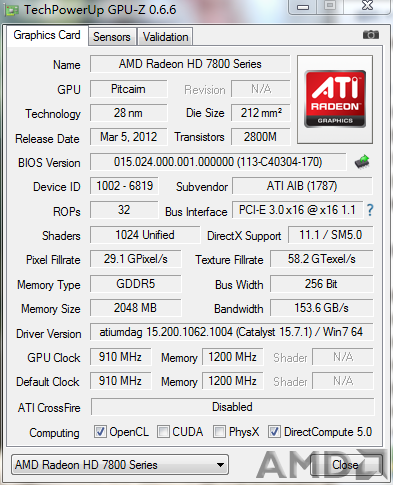
Task: Toggle the DirectCompute 5.0 checkbox
Action: pos(274,432)
